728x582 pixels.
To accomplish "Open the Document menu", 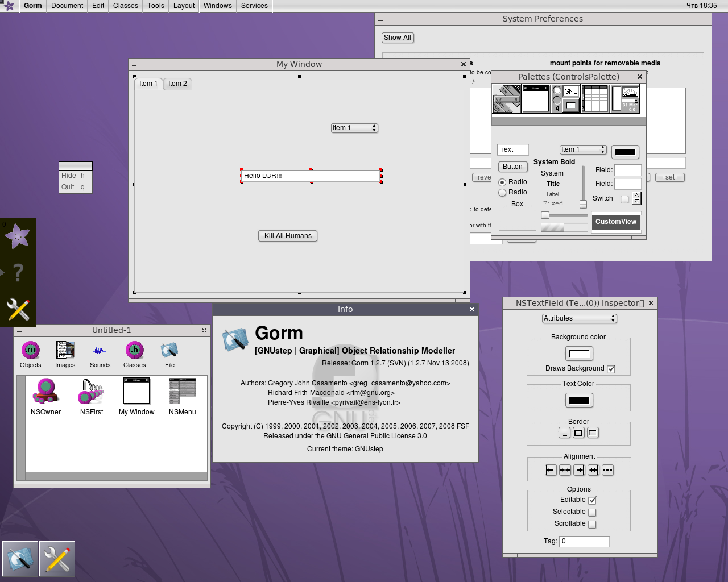I will coord(67,6).
